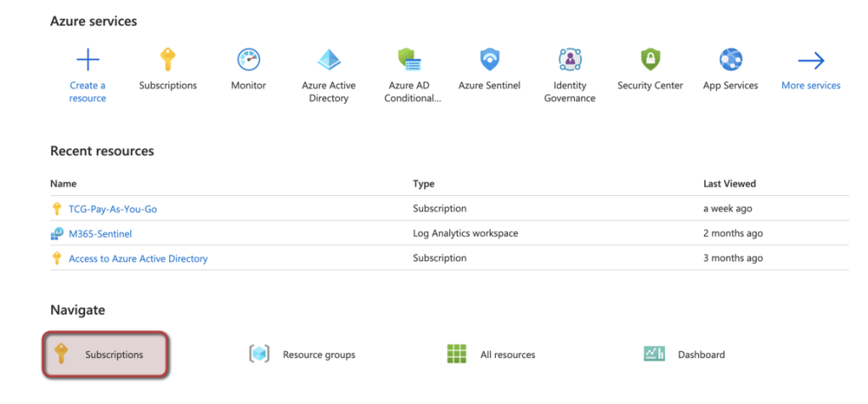Launch the Azure Sentinel shield icon
The height and width of the screenshot is (404, 868).
489,60
